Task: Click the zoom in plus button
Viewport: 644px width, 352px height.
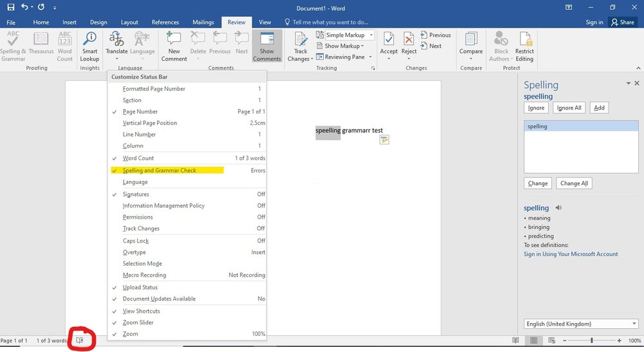Action: pyautogui.click(x=619, y=340)
